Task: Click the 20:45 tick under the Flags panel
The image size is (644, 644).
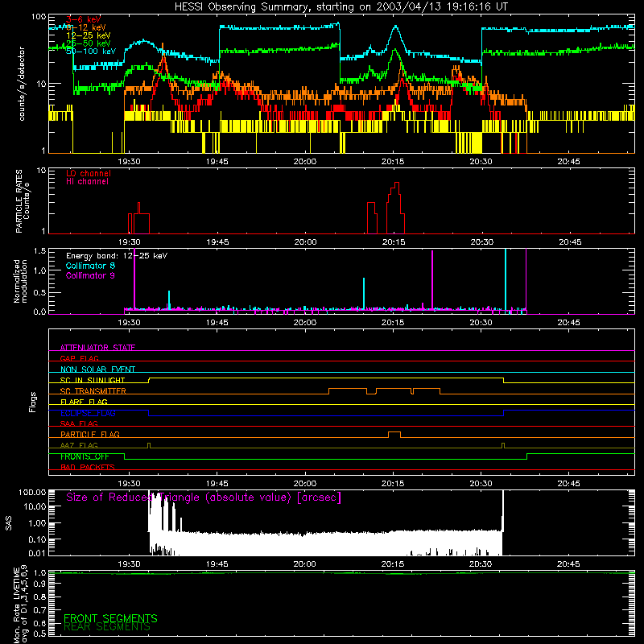Action: coord(569,484)
